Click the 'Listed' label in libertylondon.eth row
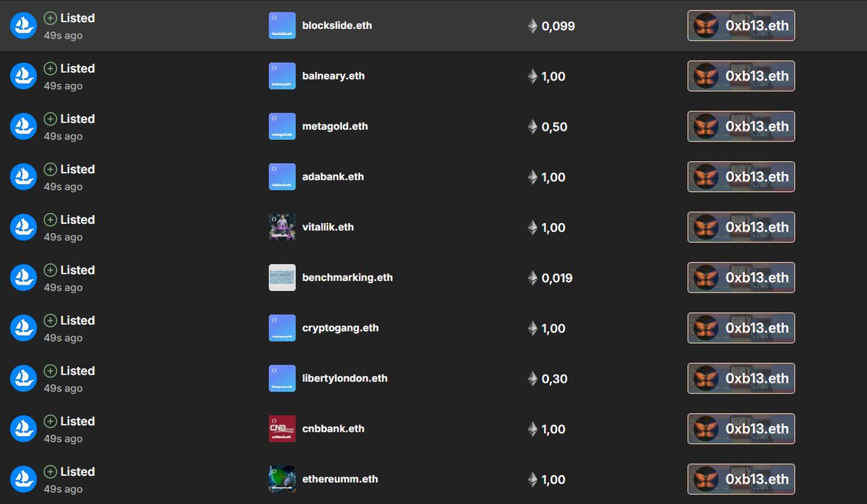 click(77, 370)
